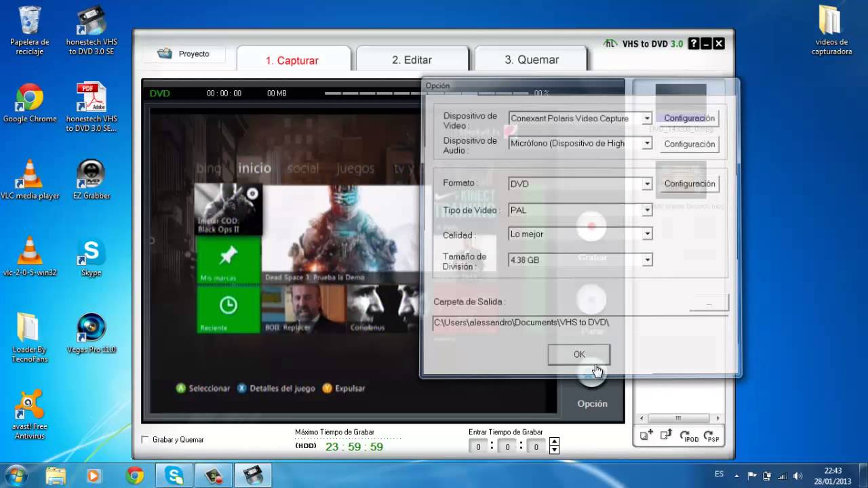Click the convert to PSP icon
This screenshot has width=868, height=488.
(711, 436)
